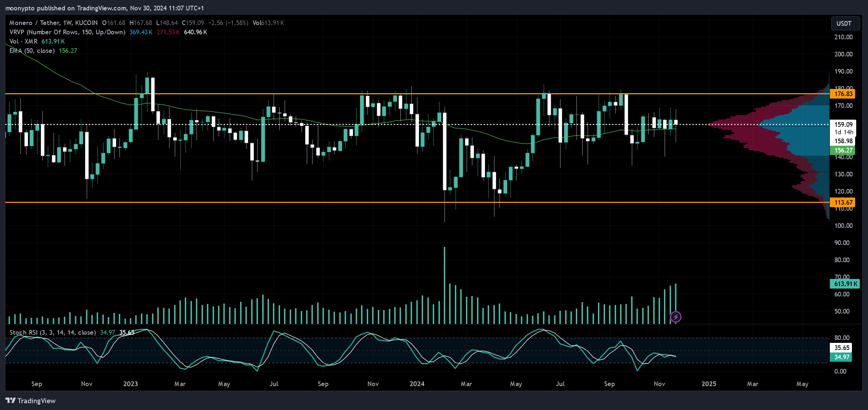Click the 100.00 price scale value

tap(843, 226)
